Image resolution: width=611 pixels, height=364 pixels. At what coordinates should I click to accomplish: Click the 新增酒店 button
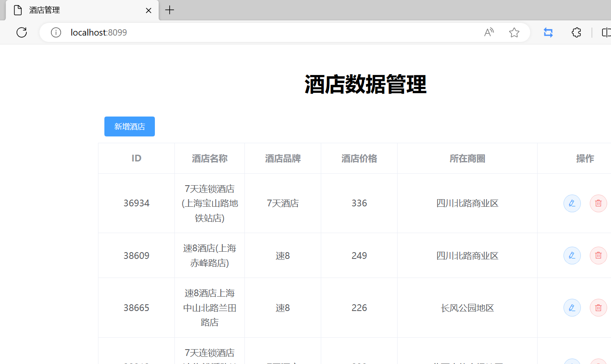[x=129, y=126]
